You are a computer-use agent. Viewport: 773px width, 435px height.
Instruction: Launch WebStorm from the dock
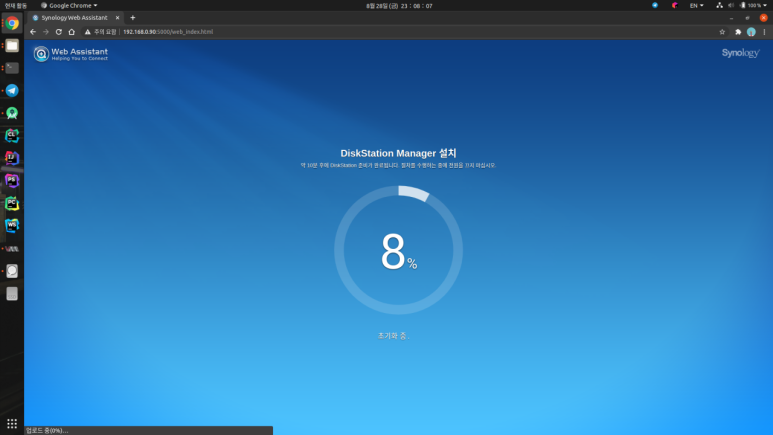pos(12,225)
